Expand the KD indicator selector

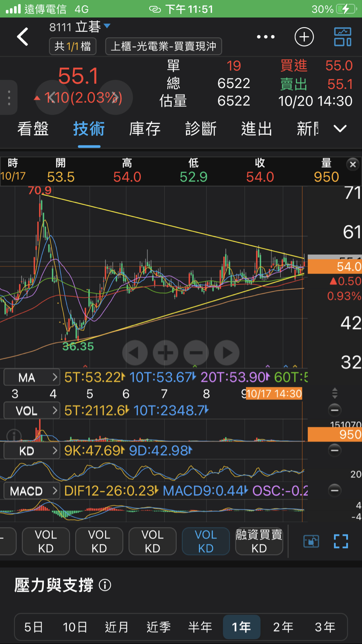[x=31, y=451]
